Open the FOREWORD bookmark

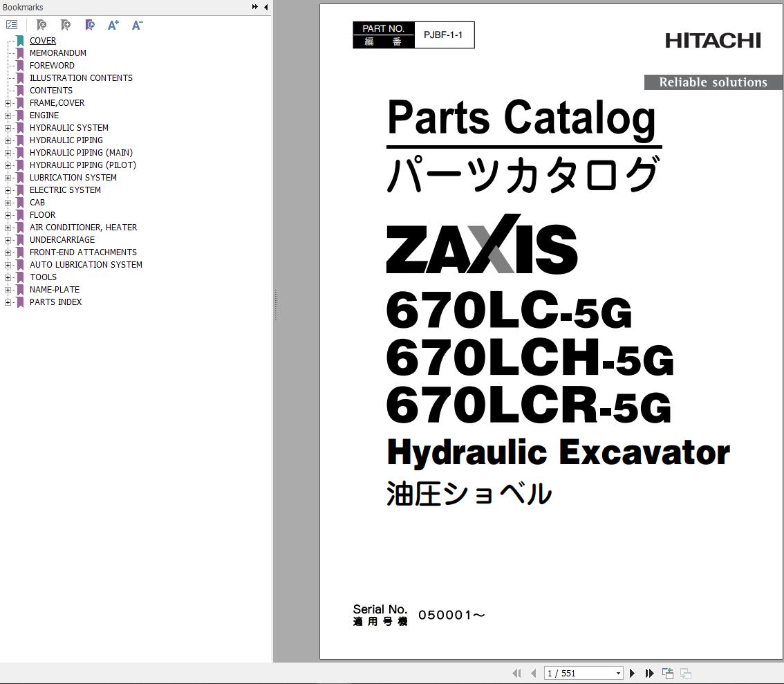[52, 66]
